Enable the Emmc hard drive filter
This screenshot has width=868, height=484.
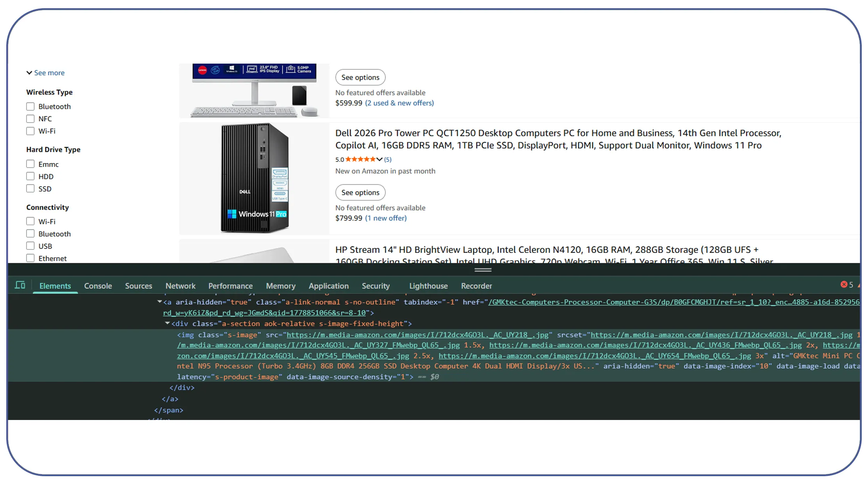30,164
